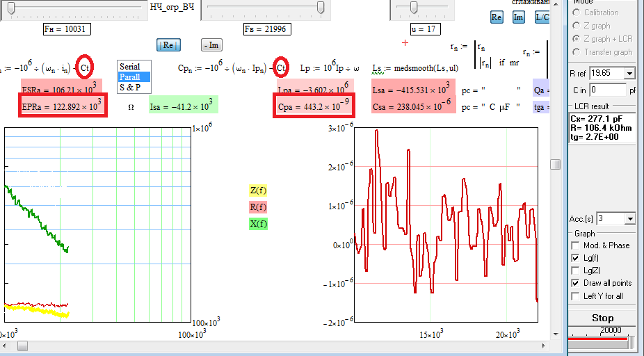Click the Re button near the top right
Image resolution: width=644 pixels, height=356 pixels.
[x=497, y=17]
